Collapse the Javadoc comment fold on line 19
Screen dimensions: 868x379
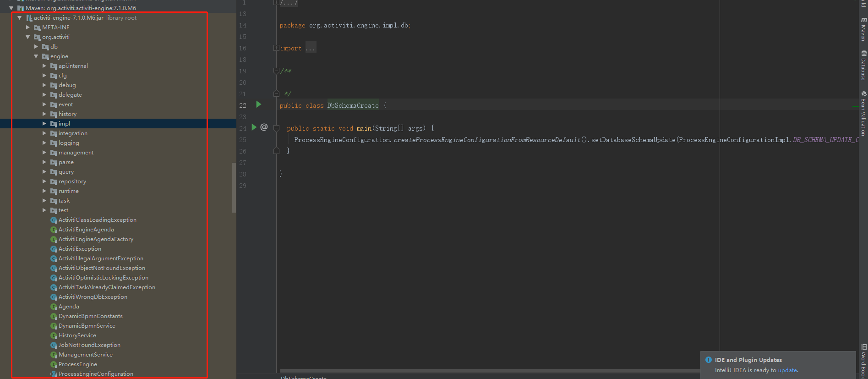[276, 71]
